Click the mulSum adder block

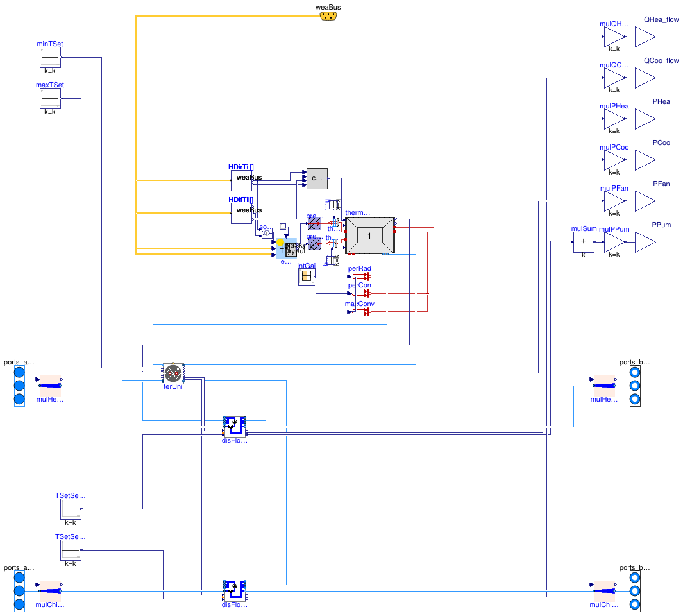[584, 242]
